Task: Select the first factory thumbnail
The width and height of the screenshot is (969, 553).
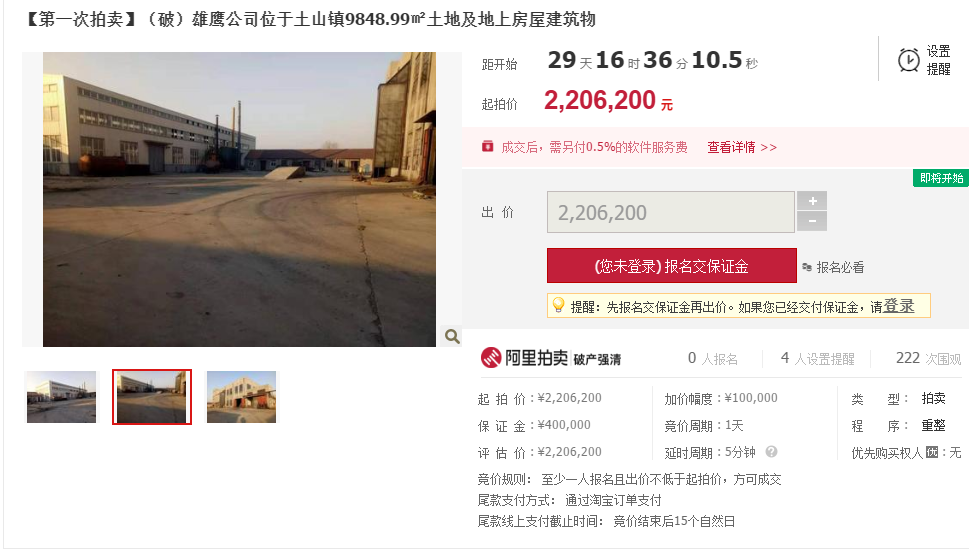Action: pyautogui.click(x=61, y=397)
